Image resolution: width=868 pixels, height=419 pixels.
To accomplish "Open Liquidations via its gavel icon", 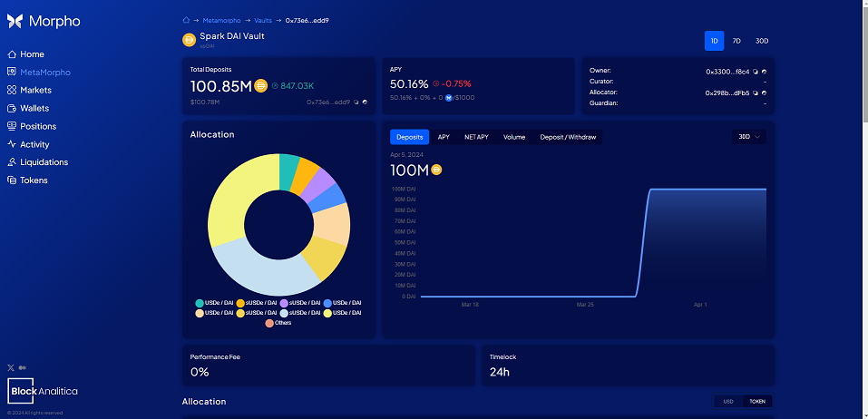I will 12,162.
